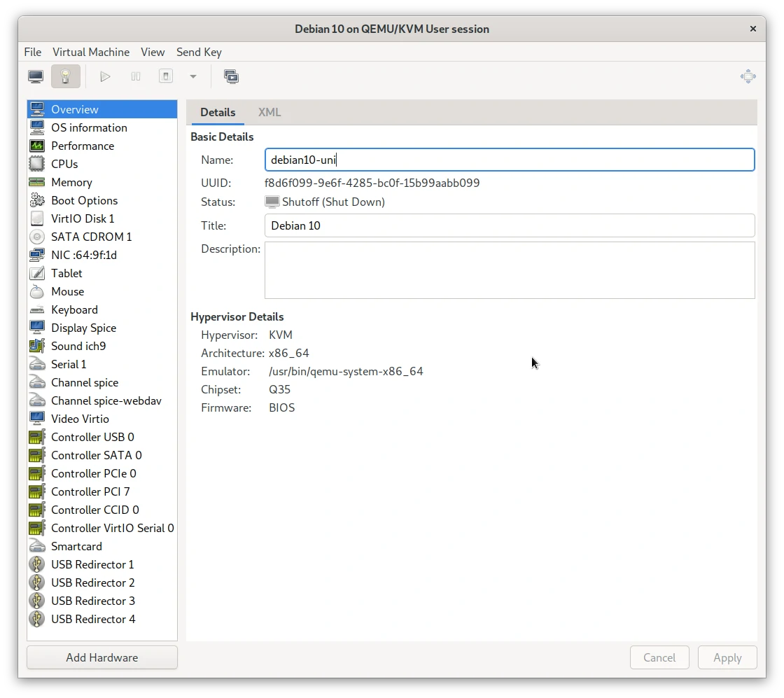The height and width of the screenshot is (698, 784).
Task: Open the Performance section
Action: (102, 146)
